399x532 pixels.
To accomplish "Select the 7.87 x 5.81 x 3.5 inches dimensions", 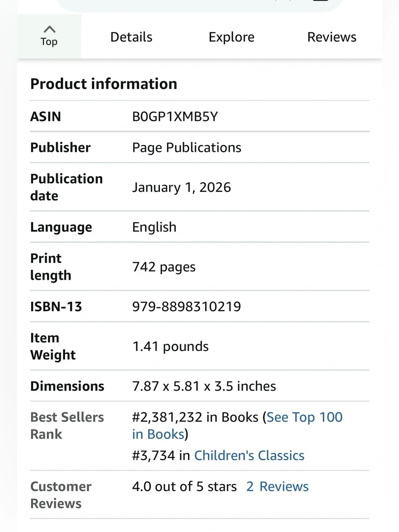I will tap(204, 386).
